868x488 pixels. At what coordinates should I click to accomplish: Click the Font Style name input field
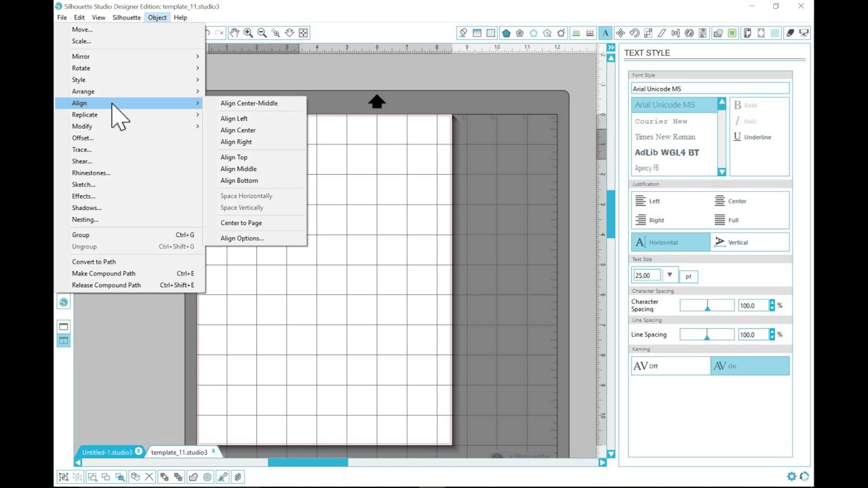pos(710,89)
